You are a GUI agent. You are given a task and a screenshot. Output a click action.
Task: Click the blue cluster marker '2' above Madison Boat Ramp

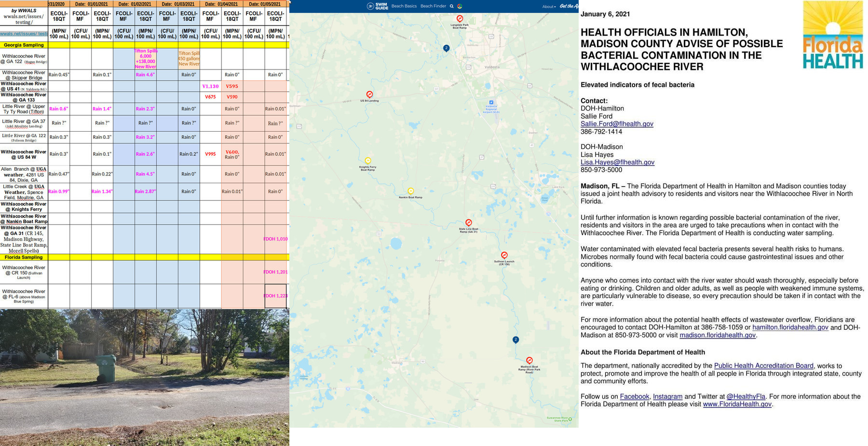tap(515, 339)
